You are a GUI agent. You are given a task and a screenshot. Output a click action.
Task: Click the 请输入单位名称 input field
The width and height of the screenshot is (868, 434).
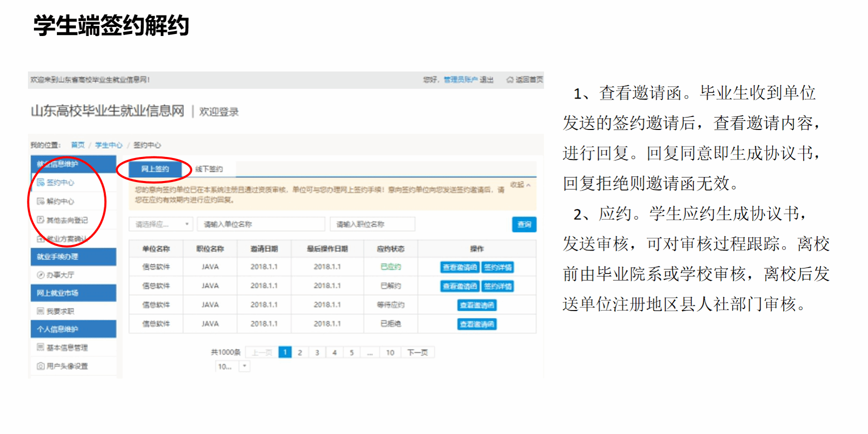click(261, 224)
